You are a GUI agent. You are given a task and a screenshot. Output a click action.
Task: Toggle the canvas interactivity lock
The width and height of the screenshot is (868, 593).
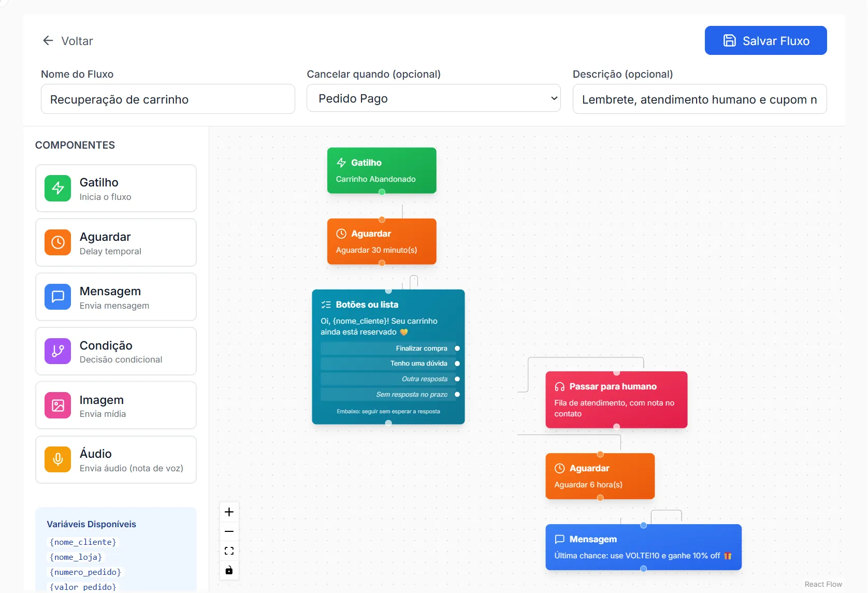[229, 570]
